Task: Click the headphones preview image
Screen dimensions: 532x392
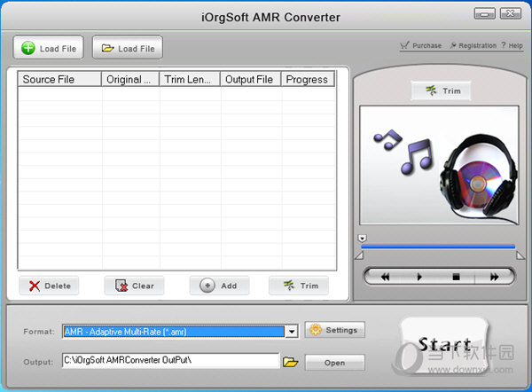Action: click(439, 165)
